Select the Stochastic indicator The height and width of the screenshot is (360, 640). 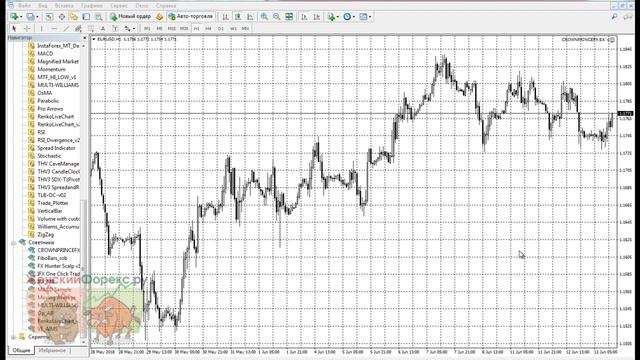click(49, 156)
